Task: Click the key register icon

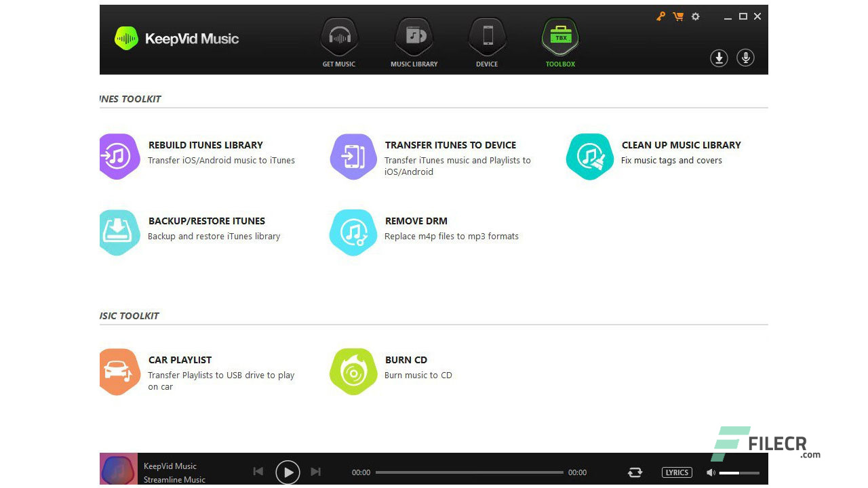Action: (660, 16)
